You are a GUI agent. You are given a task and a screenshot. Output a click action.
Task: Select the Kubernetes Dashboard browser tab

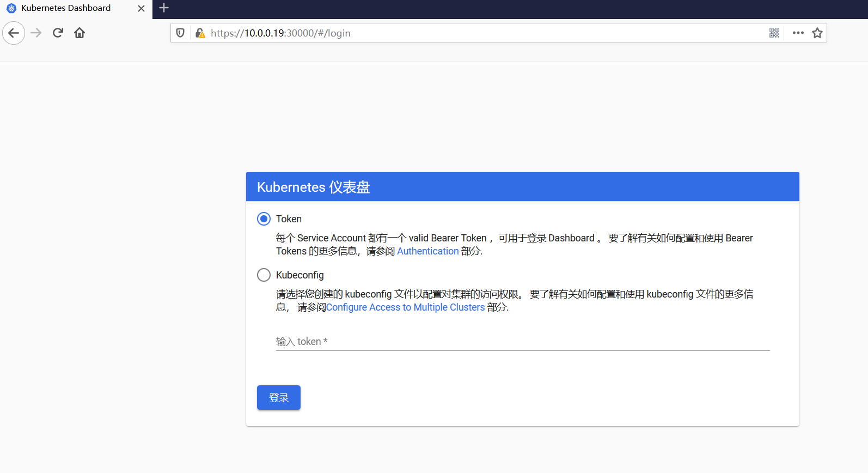point(76,9)
